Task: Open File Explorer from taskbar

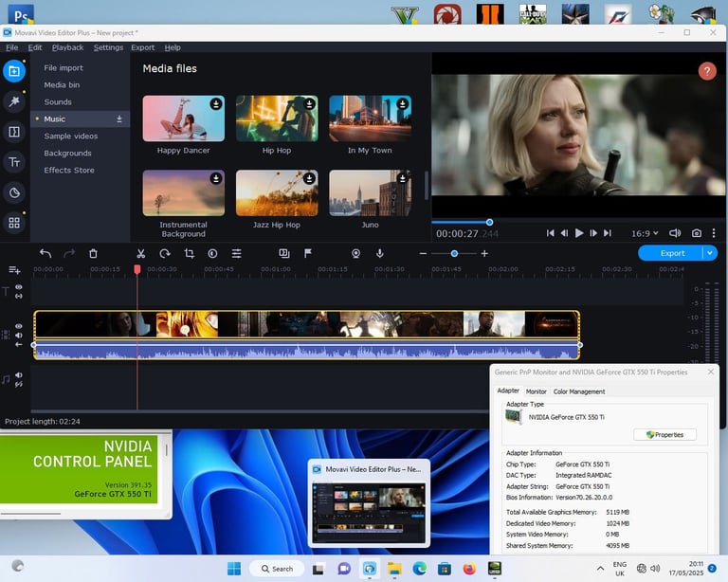Action: point(394,569)
